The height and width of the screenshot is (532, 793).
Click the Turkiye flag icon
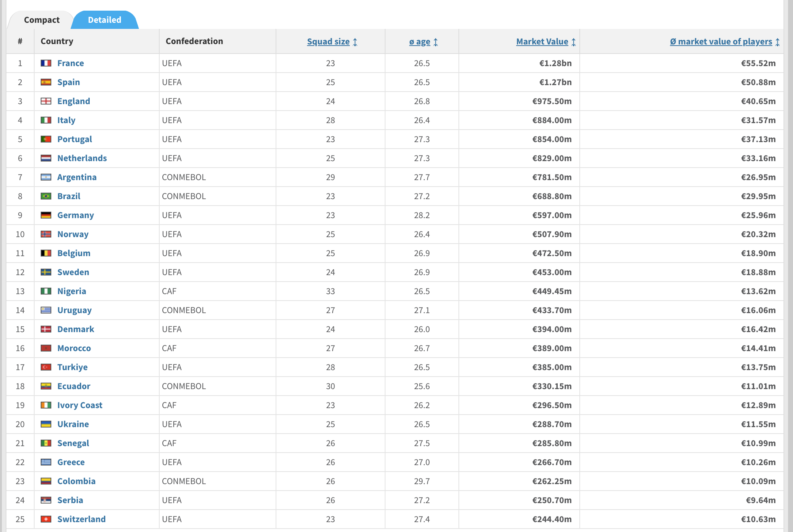pos(46,367)
